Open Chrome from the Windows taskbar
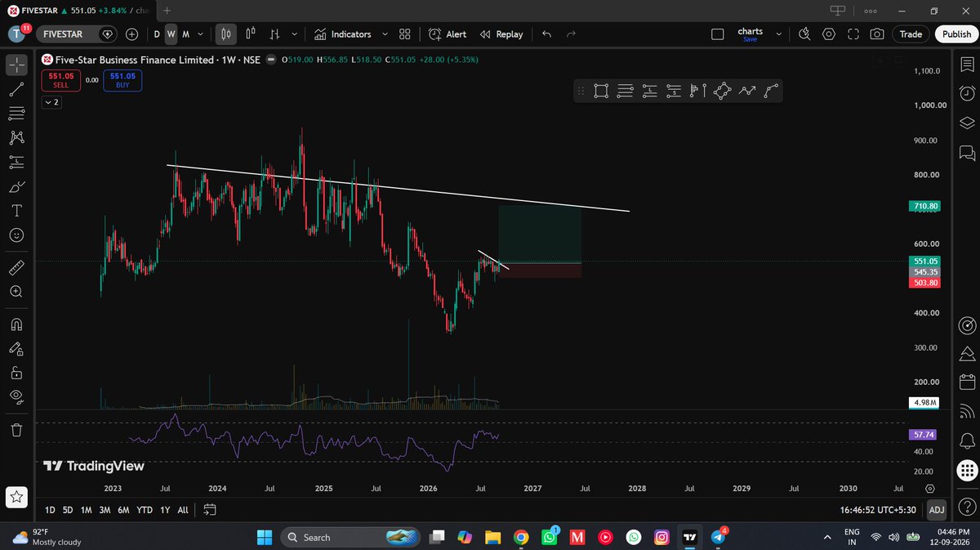The height and width of the screenshot is (550, 980). coord(521,537)
